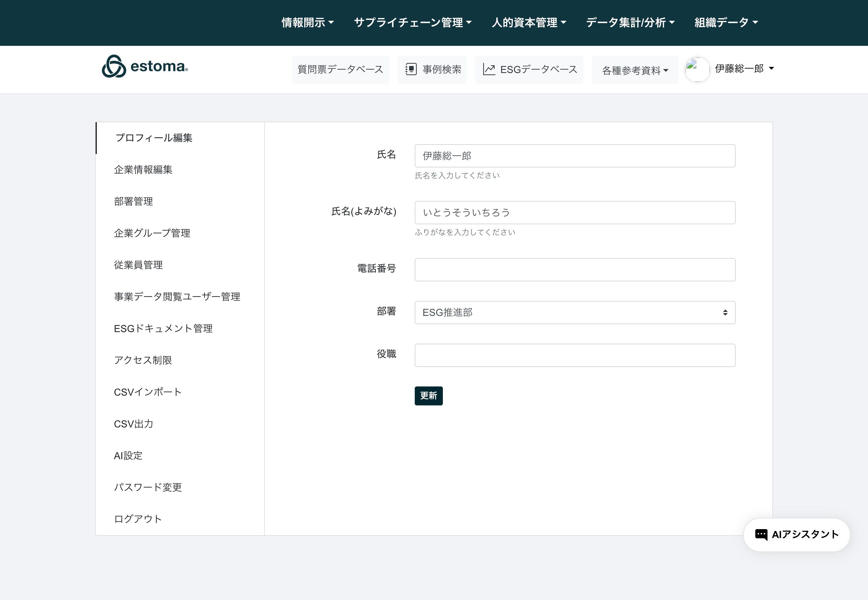Open 人的資本管理 menu
Image resolution: width=868 pixels, height=600 pixels.
(529, 23)
